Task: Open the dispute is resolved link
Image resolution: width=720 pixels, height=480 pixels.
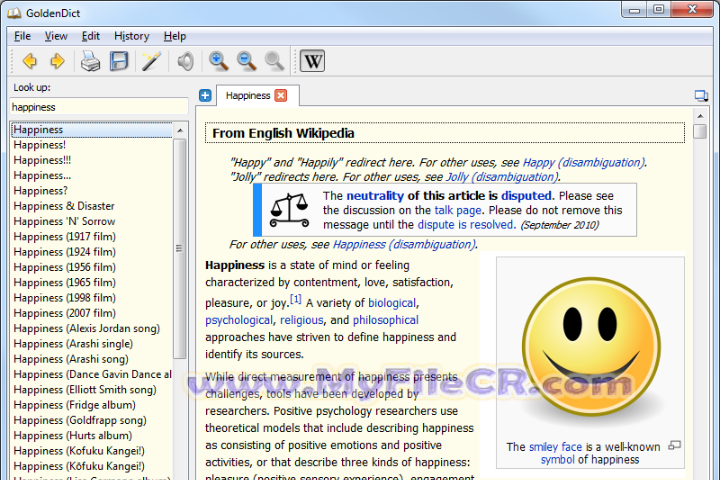Action: (x=465, y=225)
